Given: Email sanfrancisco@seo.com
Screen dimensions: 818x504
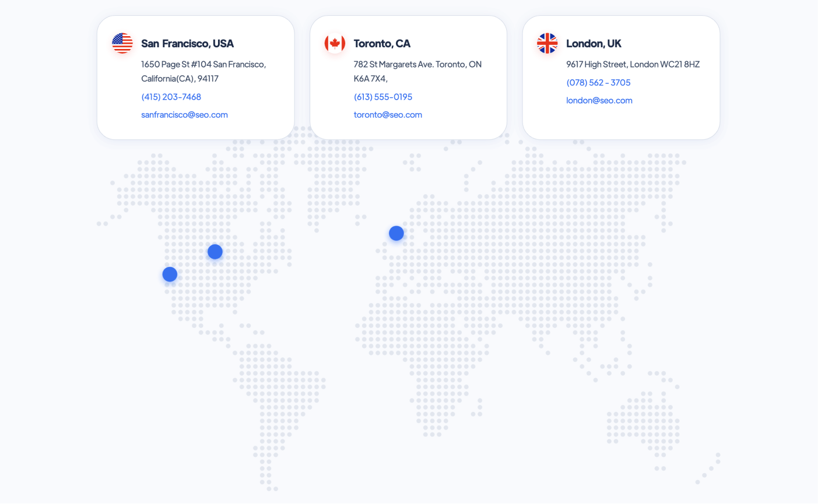Looking at the screenshot, I should (x=184, y=114).
